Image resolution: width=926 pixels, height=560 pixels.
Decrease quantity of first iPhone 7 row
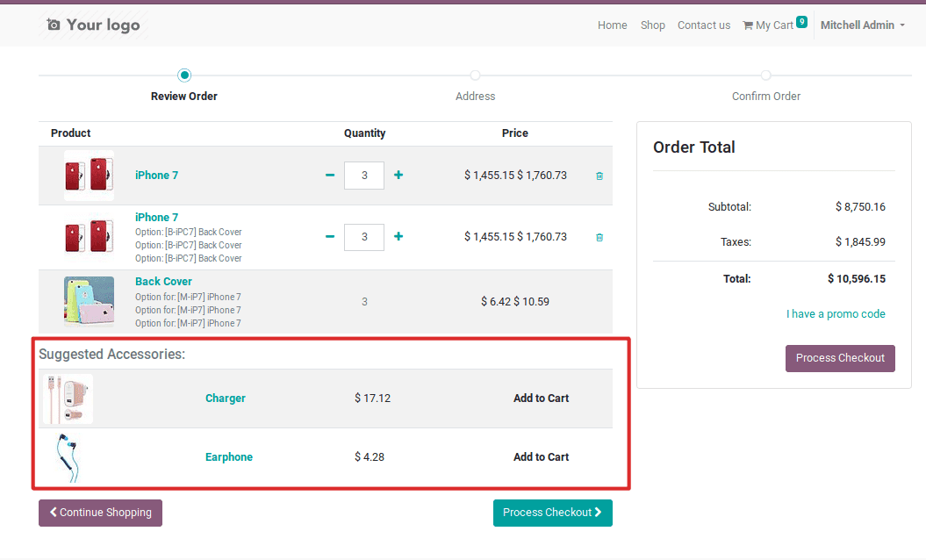coord(329,175)
